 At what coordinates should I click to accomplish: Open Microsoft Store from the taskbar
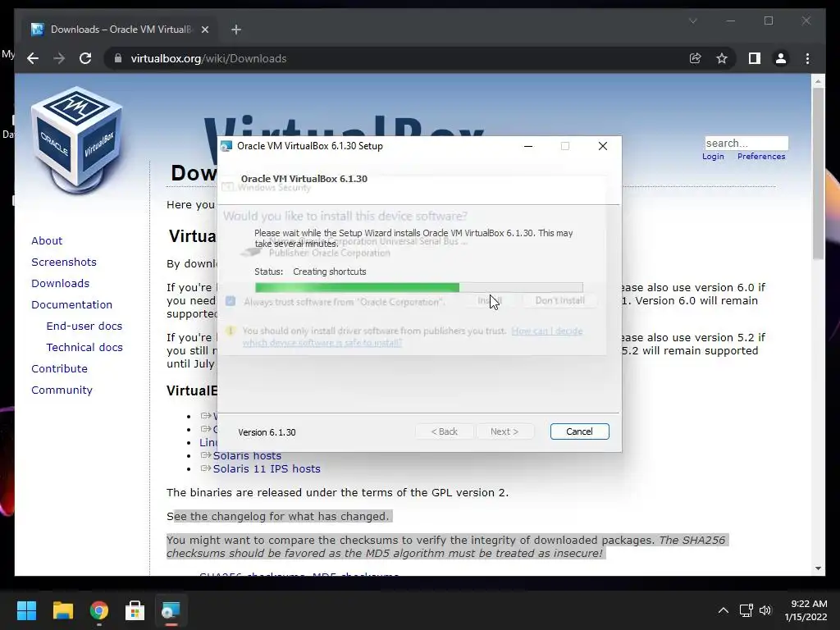[135, 610]
